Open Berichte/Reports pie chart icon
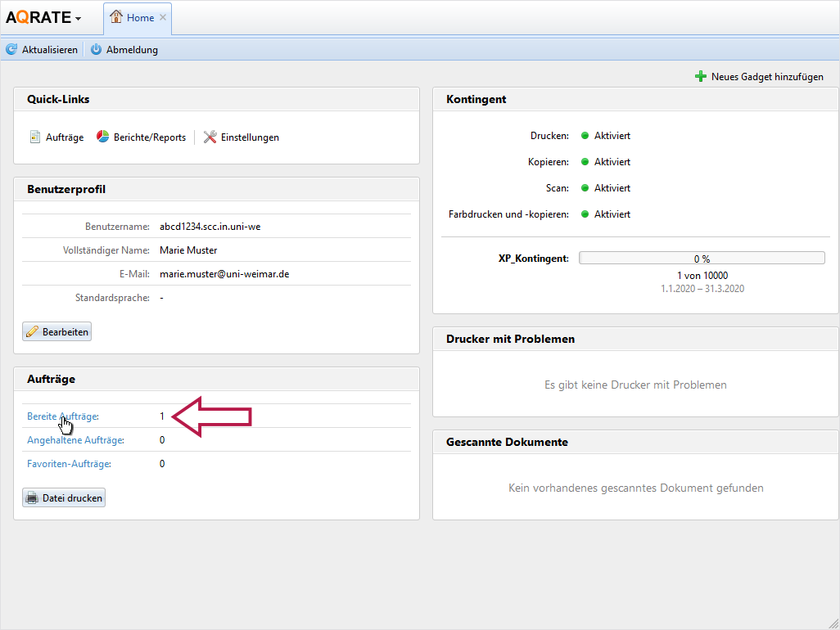 pyautogui.click(x=103, y=137)
